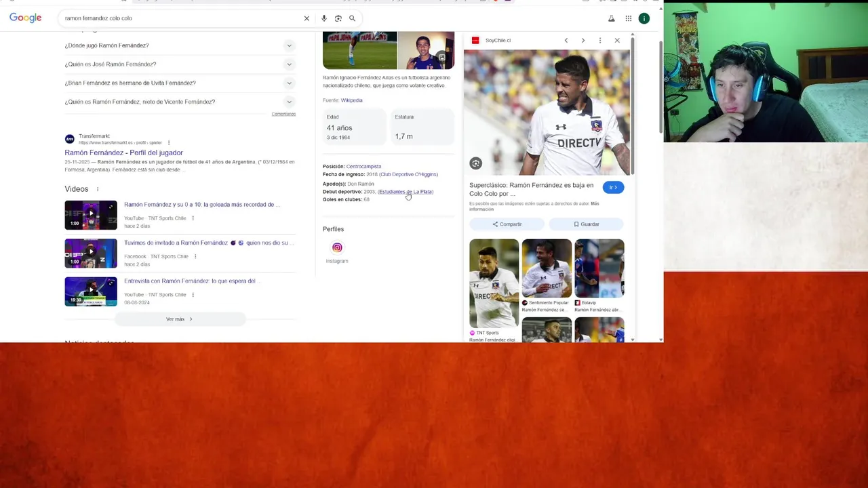Screen dimensions: 868x488
Task: Submit search with the magnifier icon
Action: (x=352, y=18)
